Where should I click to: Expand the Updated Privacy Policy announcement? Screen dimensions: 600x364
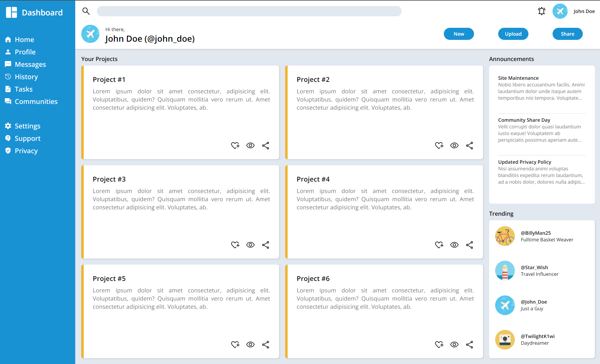(524, 162)
